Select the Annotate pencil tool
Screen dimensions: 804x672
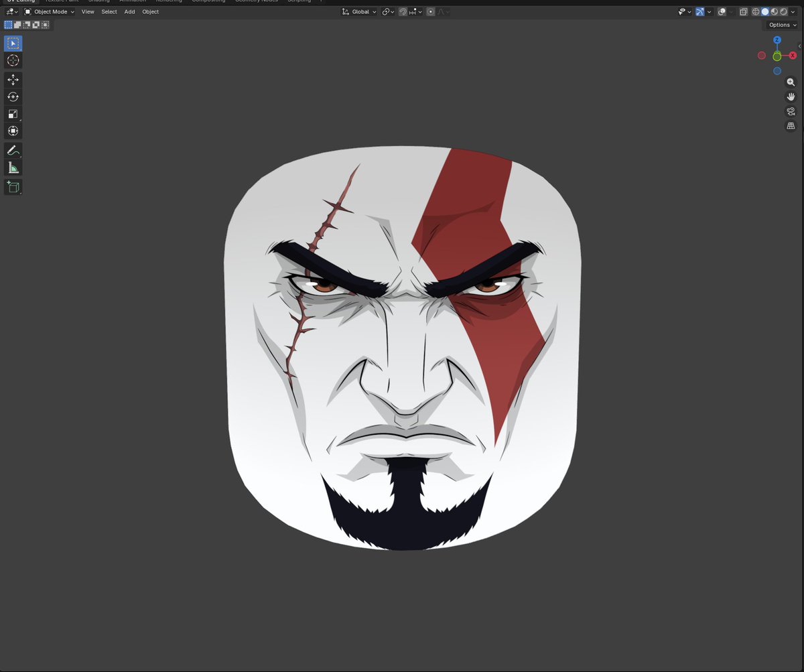[13, 150]
